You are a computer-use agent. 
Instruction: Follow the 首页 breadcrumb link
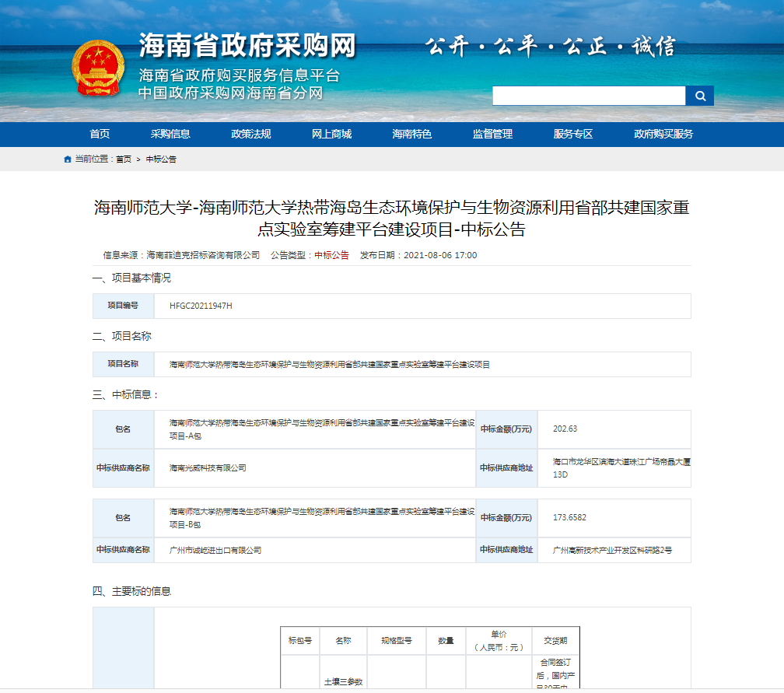pyautogui.click(x=124, y=159)
